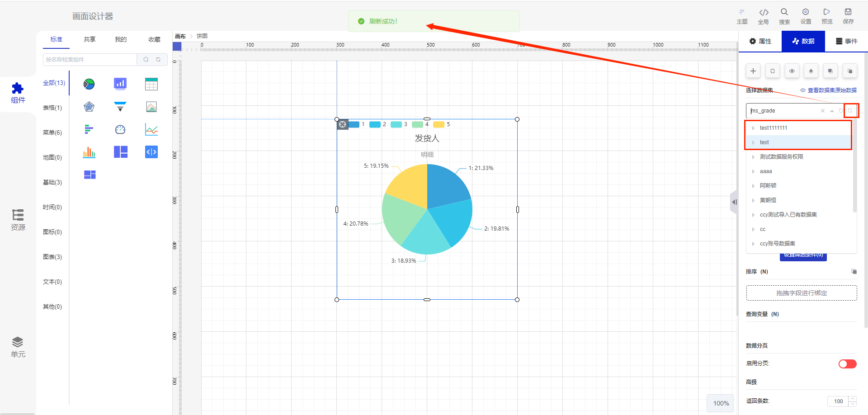Toggle the 启用分页 pagination switch
This screenshot has width=868, height=415.
click(847, 364)
